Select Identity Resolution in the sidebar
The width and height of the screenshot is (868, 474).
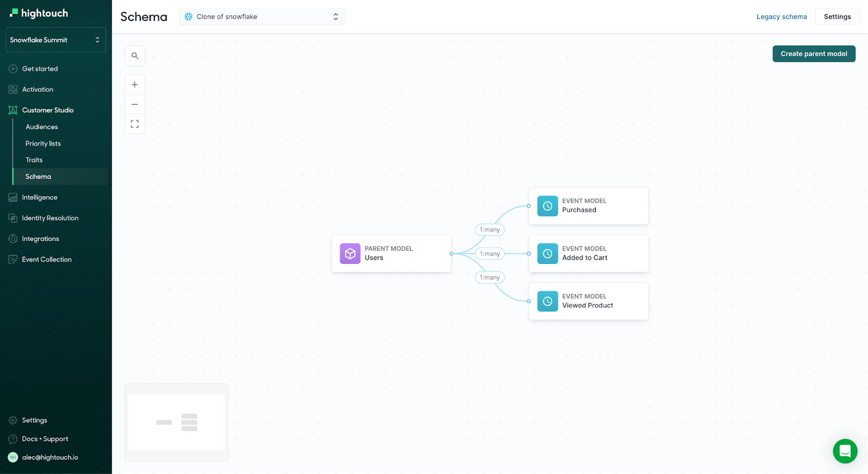tap(50, 218)
